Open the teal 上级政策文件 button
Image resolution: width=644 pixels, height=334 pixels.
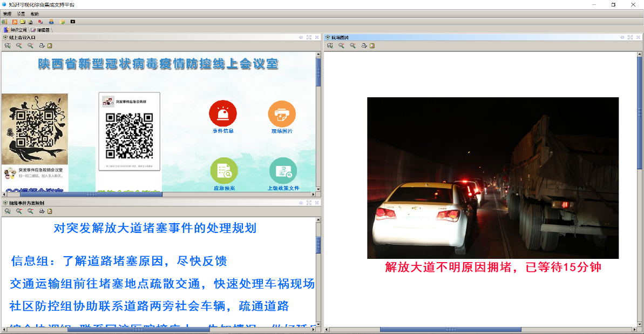283,171
